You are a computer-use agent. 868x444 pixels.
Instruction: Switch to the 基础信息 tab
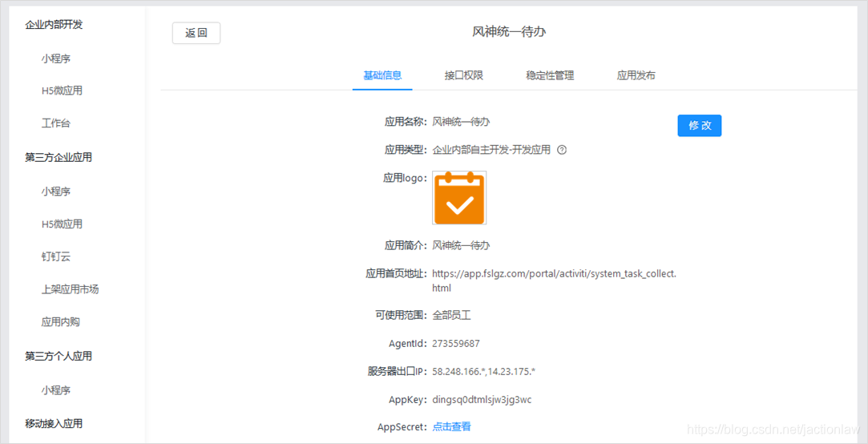pos(382,76)
